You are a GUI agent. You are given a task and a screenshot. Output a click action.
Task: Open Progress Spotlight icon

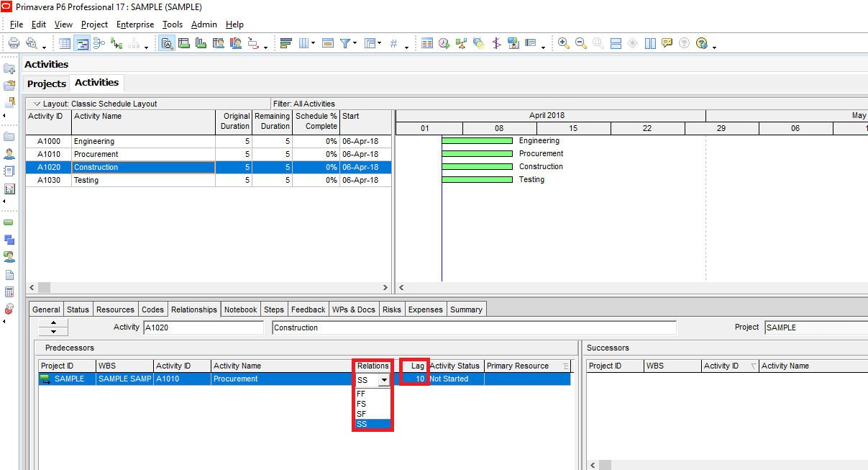[x=479, y=43]
